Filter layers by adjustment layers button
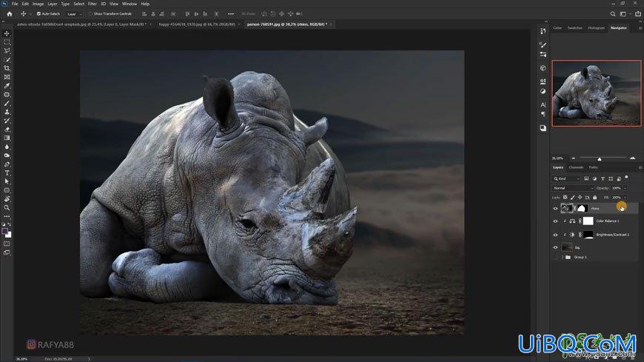Image resolution: width=644 pixels, height=362 pixels. [x=594, y=178]
